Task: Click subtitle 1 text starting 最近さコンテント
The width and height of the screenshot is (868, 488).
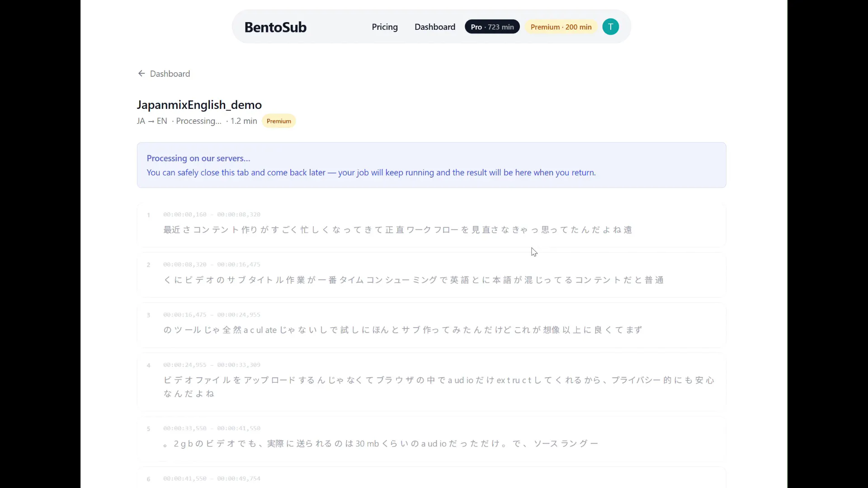Action: point(398,230)
